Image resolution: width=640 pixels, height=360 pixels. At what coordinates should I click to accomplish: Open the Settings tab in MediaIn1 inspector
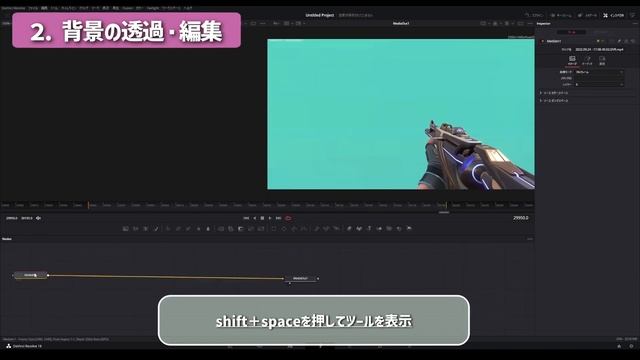(x=602, y=60)
